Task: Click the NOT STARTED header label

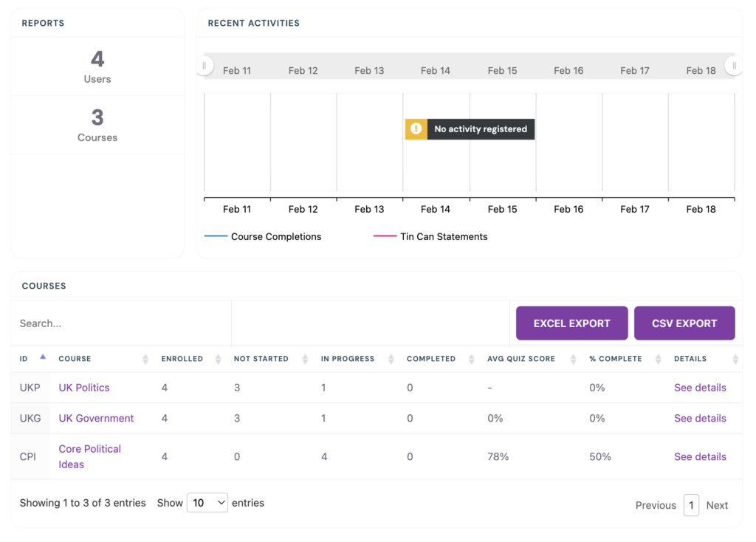Action: pos(261,359)
